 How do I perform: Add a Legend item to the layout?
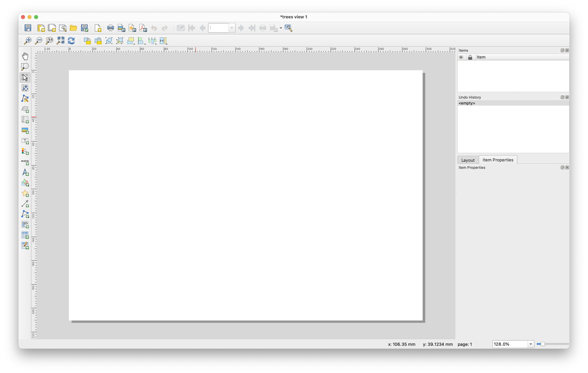(25, 151)
